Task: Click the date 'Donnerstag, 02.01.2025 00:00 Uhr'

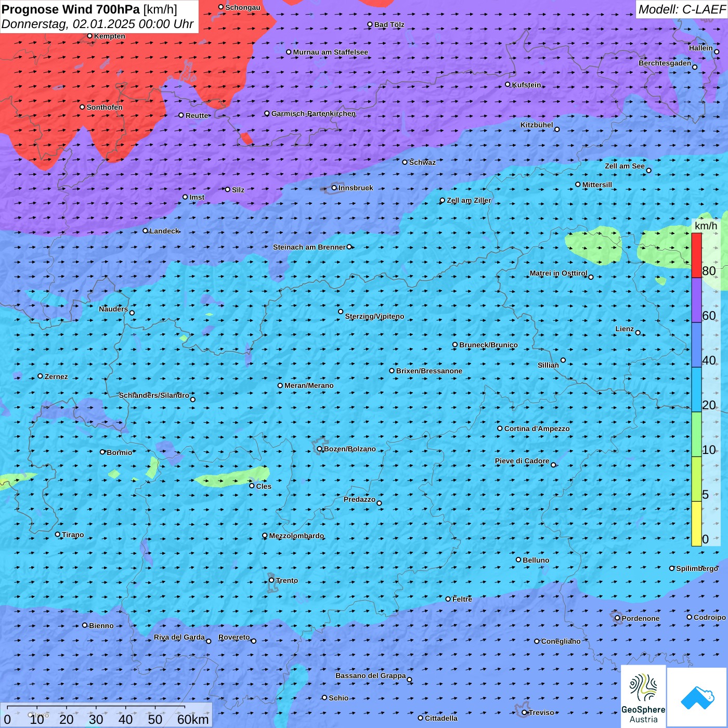Action: pos(98,24)
